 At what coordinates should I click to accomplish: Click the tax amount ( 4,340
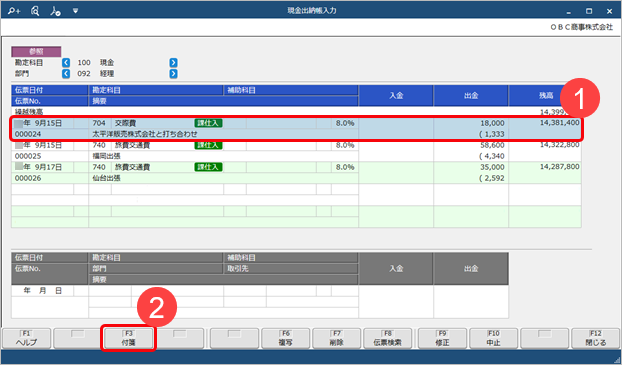point(492,156)
